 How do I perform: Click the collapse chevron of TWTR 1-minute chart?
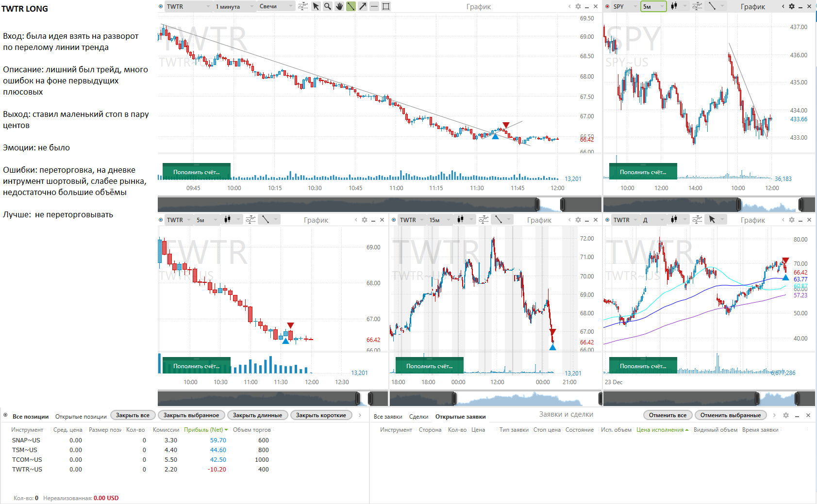click(569, 6)
